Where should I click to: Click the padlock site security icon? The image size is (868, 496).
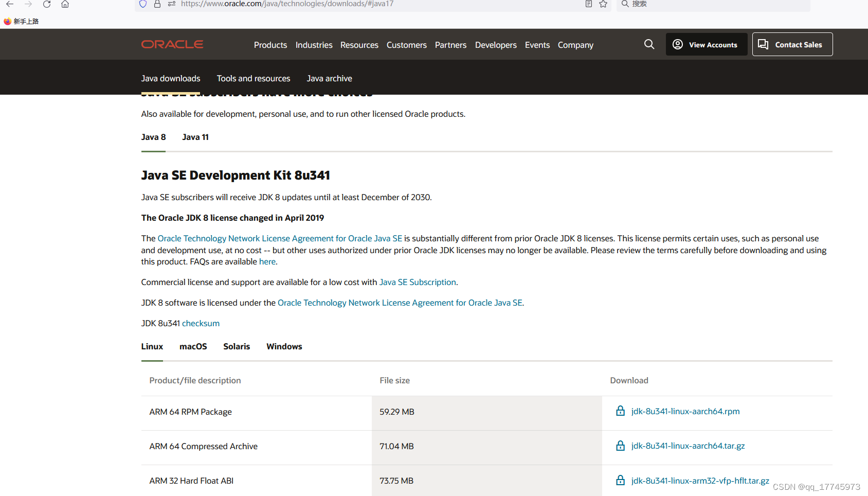[157, 4]
